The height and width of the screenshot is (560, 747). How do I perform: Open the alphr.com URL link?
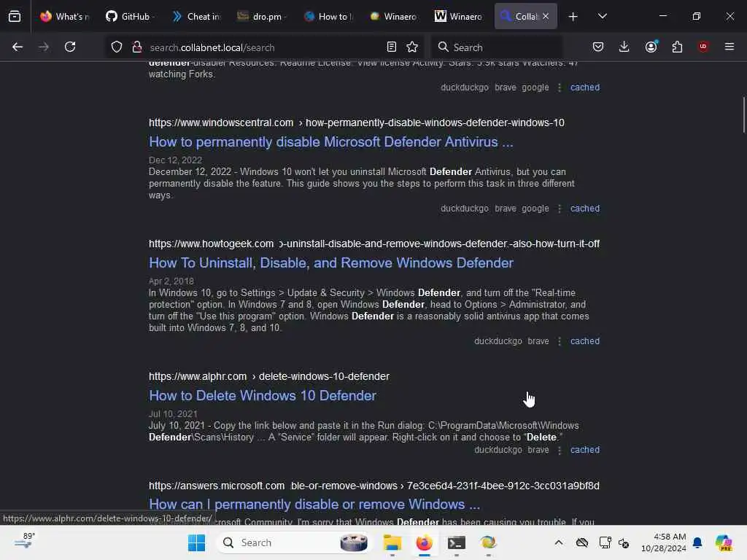pyautogui.click(x=269, y=377)
